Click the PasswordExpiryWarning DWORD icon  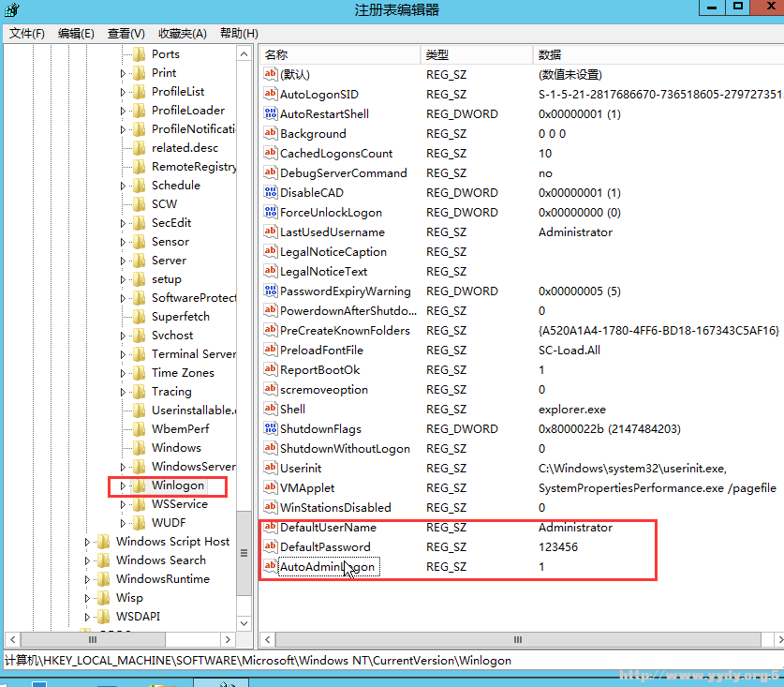point(270,291)
